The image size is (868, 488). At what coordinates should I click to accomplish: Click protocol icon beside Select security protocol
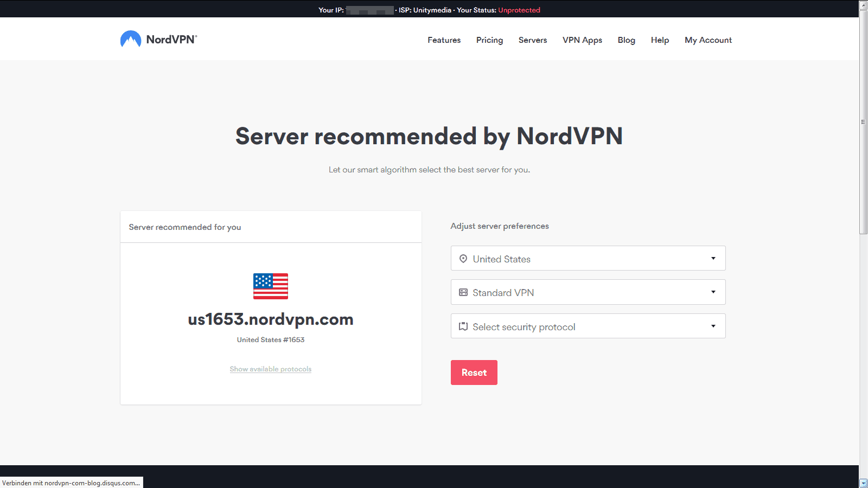(x=463, y=326)
